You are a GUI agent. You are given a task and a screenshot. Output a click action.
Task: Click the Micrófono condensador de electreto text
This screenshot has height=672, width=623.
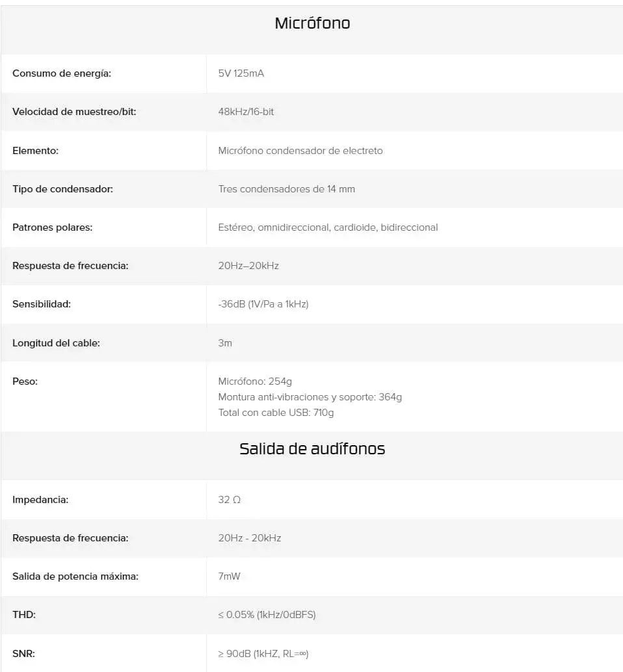tap(300, 150)
